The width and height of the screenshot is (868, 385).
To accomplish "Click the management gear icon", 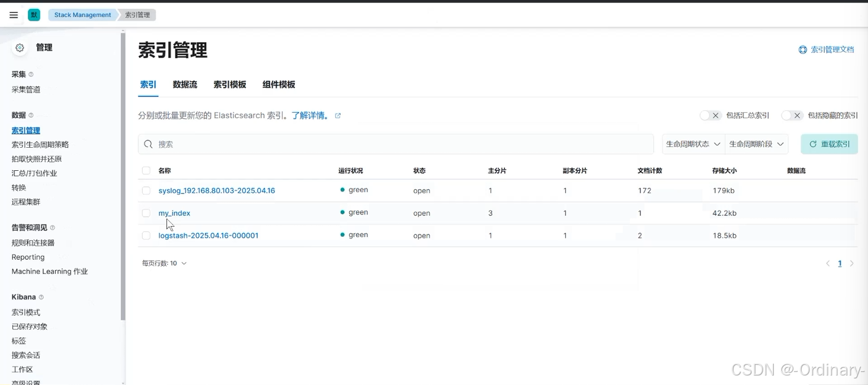I will point(20,47).
